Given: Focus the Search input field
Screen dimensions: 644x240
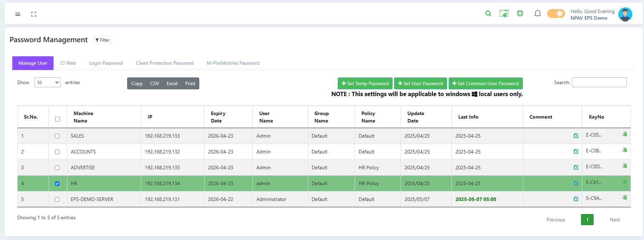Looking at the screenshot, I should pyautogui.click(x=599, y=82).
